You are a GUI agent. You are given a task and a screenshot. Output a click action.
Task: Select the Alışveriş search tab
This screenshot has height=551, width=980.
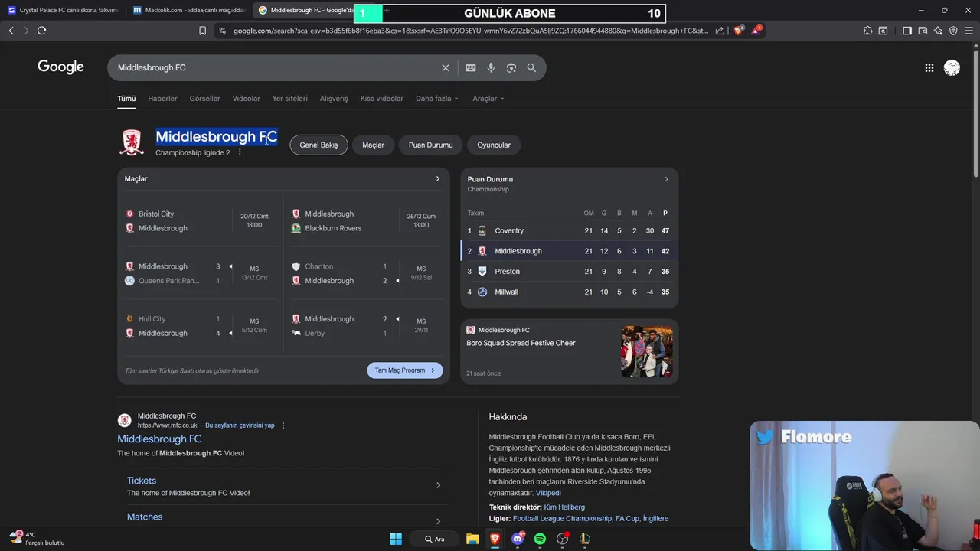(x=334, y=99)
